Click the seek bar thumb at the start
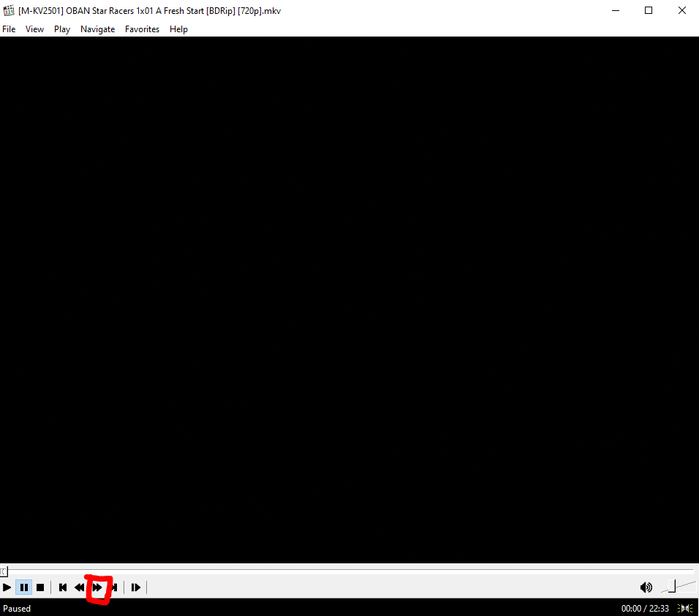The height and width of the screenshot is (616, 699). coord(4,571)
